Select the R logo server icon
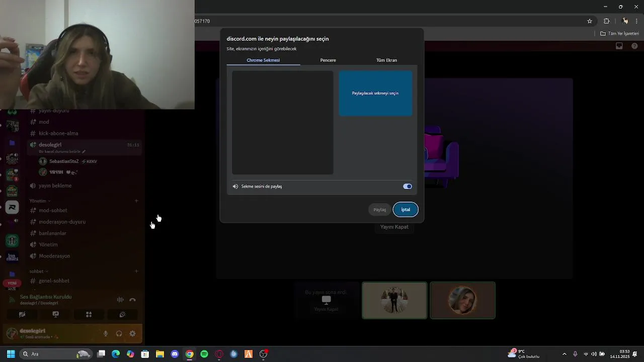The image size is (644, 362). [12, 207]
